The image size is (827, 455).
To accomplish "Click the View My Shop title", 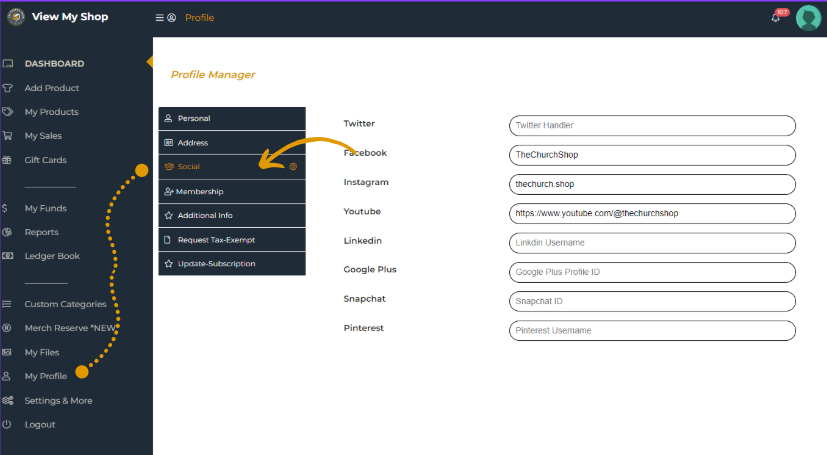I will pos(70,17).
